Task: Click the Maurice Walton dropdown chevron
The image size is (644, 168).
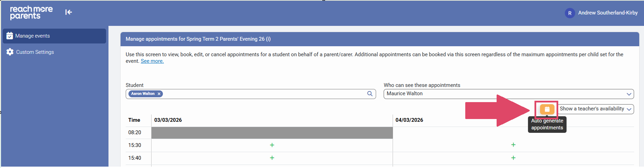Action: coord(629,94)
